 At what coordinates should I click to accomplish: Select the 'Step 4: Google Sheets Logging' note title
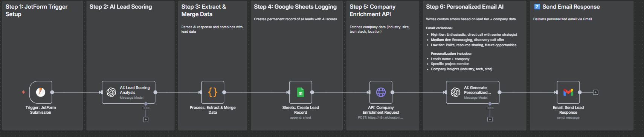coord(295,7)
